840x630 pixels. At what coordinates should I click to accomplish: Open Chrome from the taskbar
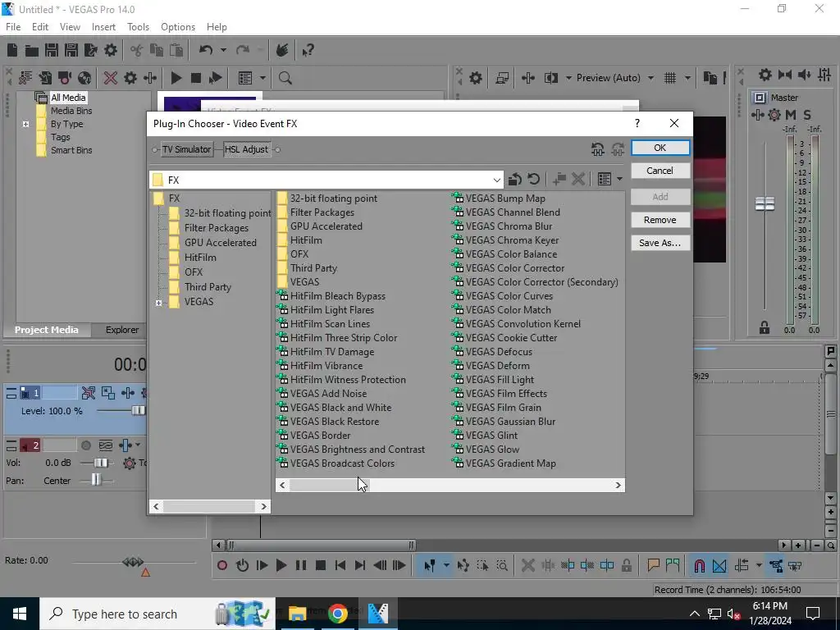tap(337, 614)
